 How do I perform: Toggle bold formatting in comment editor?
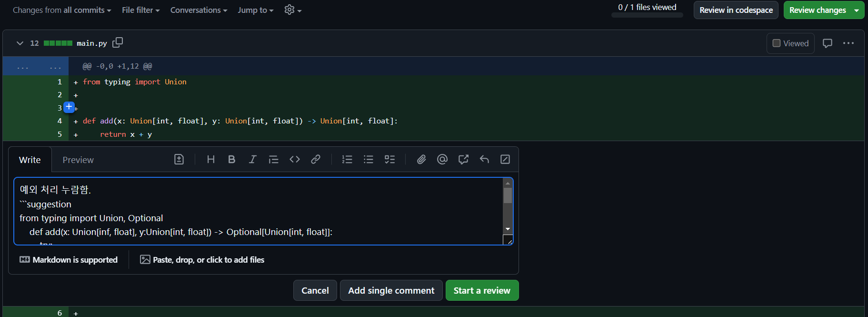click(231, 159)
